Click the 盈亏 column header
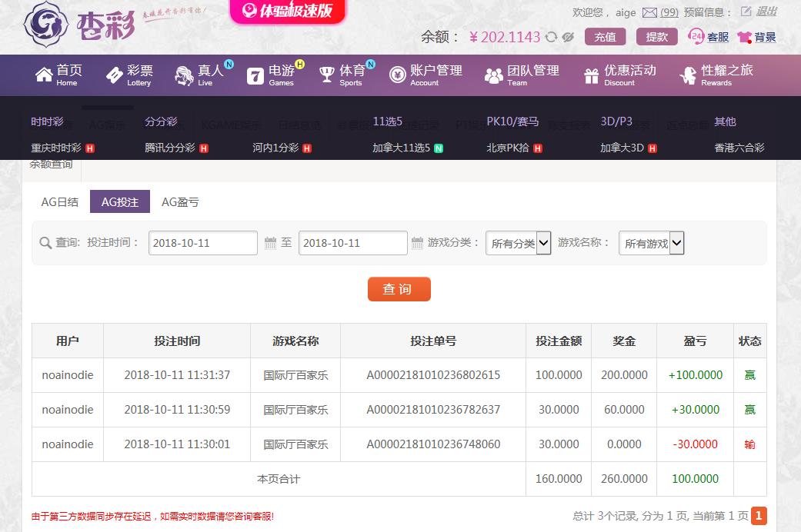This screenshot has height=532, width=801. (696, 341)
